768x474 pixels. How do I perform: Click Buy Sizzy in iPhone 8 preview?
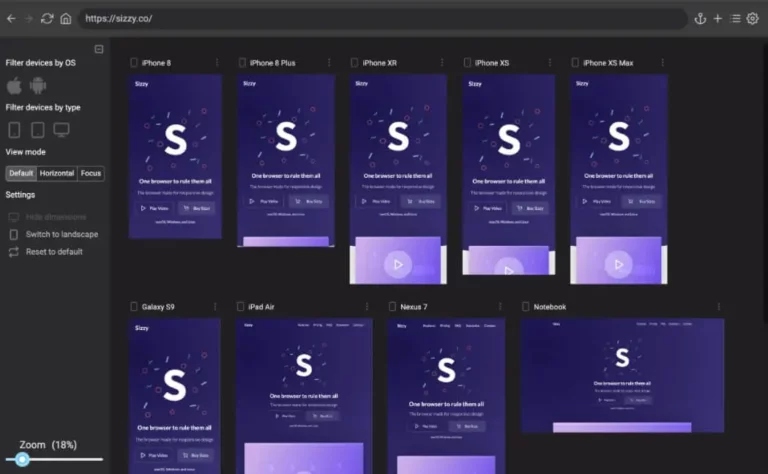(x=196, y=208)
